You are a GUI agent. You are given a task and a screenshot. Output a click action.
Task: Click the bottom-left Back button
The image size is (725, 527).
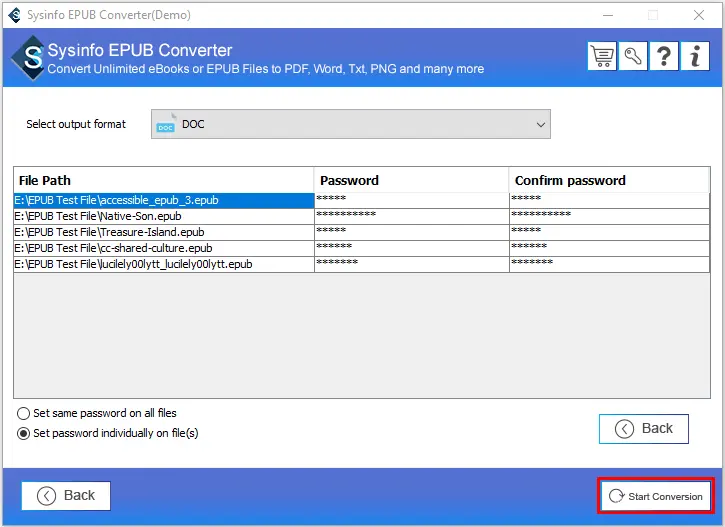[66, 495]
